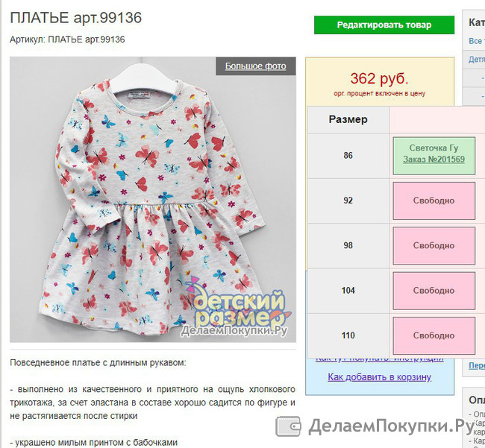Image resolution: width=485 pixels, height=448 pixels.
Task: Click the wallet icon near ДелаемПокупки.Ру
Action: click(x=288, y=426)
